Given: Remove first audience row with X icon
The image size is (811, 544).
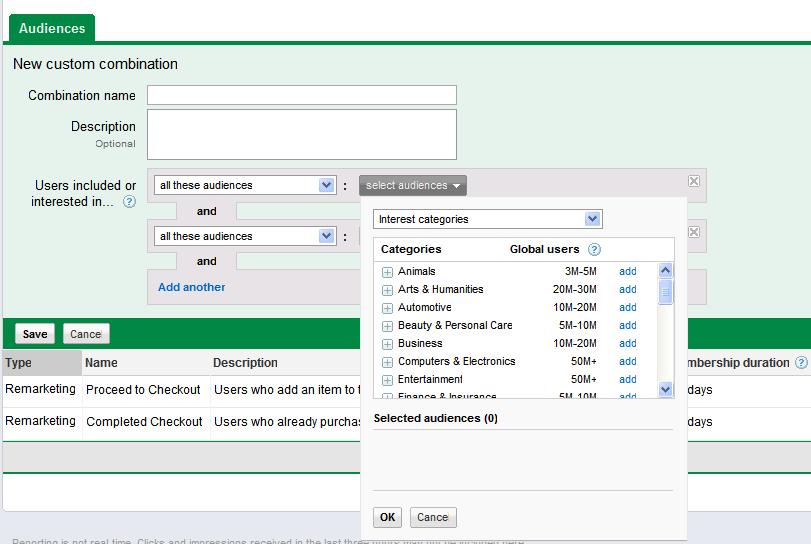Looking at the screenshot, I should (694, 181).
